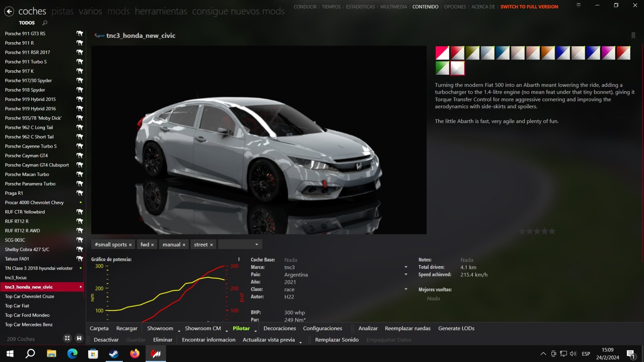Open Microsoft Edge from the taskbar

72,354
